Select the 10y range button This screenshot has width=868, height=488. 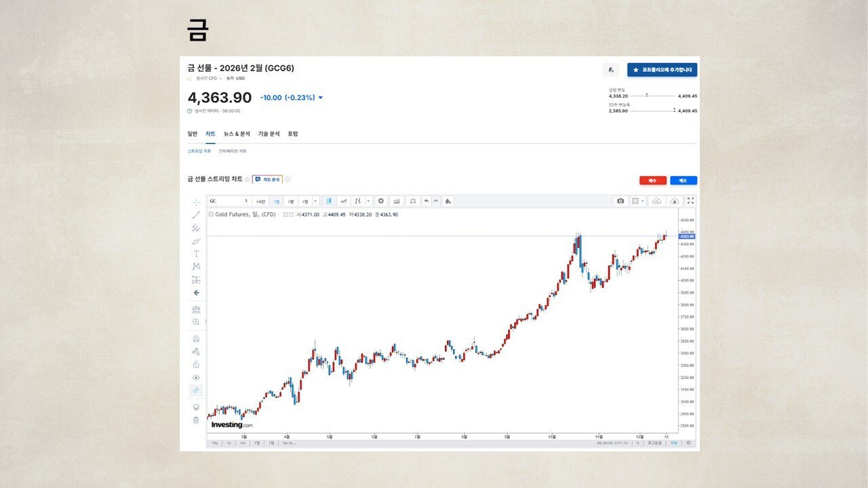[214, 443]
